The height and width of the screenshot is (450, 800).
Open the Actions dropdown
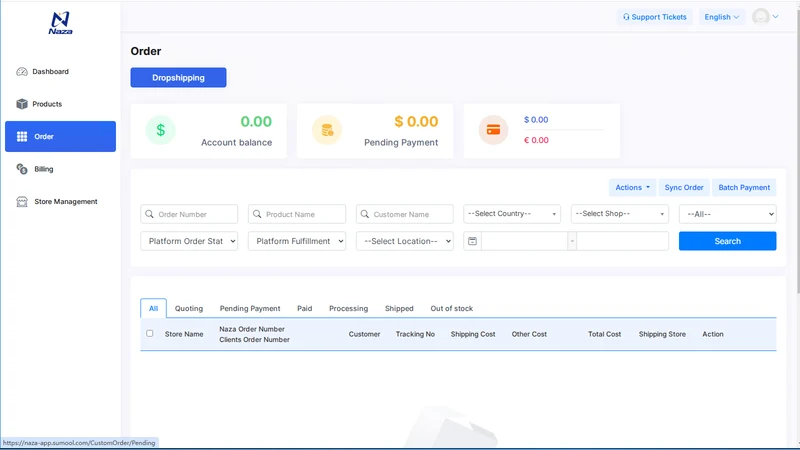pyautogui.click(x=632, y=187)
